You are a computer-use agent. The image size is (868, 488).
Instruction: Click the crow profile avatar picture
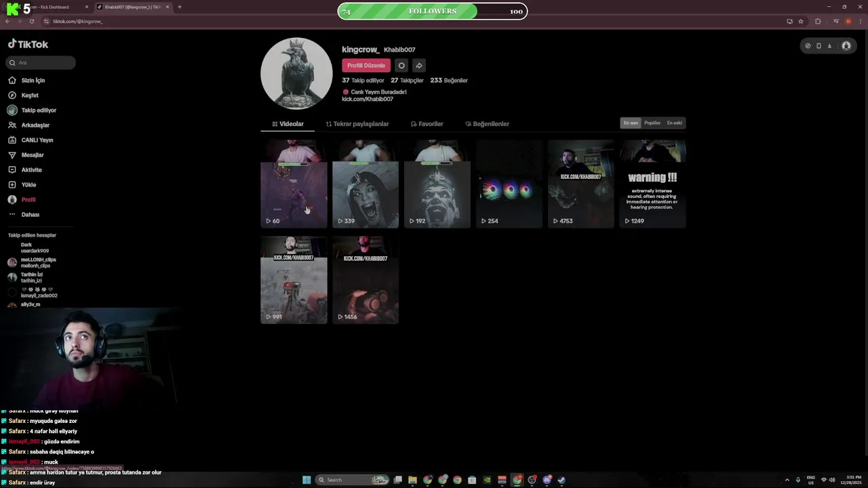296,73
